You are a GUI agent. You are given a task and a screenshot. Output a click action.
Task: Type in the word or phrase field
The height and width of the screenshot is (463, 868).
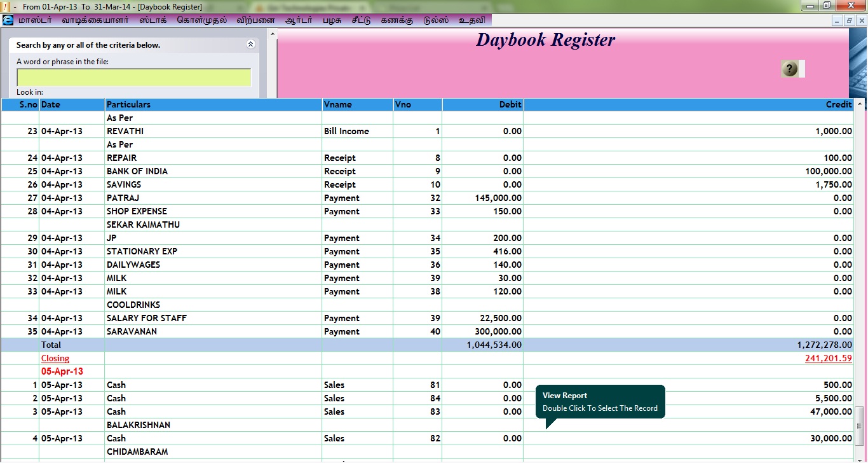[133, 78]
